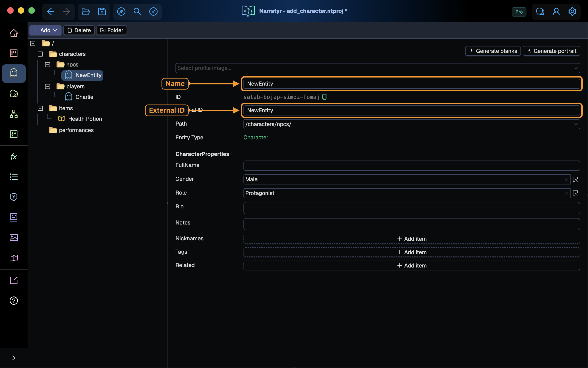The height and width of the screenshot is (368, 588).
Task: Click into the FullName field
Action: [412, 166]
